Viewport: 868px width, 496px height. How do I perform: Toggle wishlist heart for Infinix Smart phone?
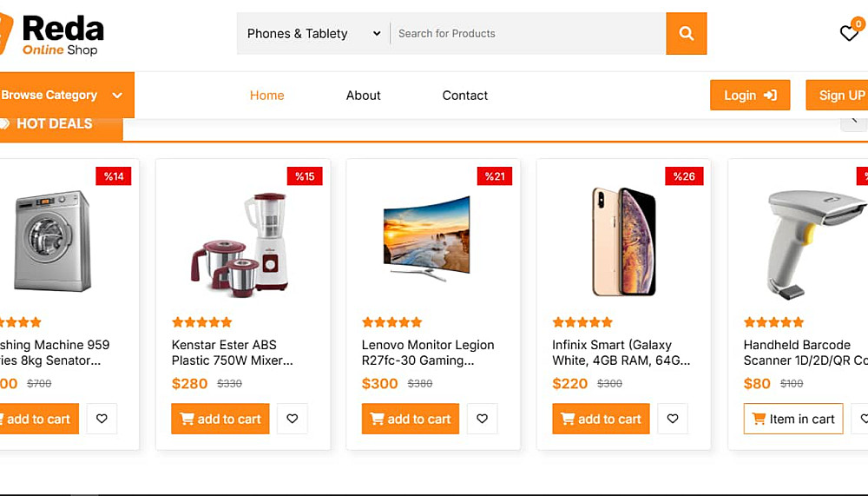coord(673,419)
